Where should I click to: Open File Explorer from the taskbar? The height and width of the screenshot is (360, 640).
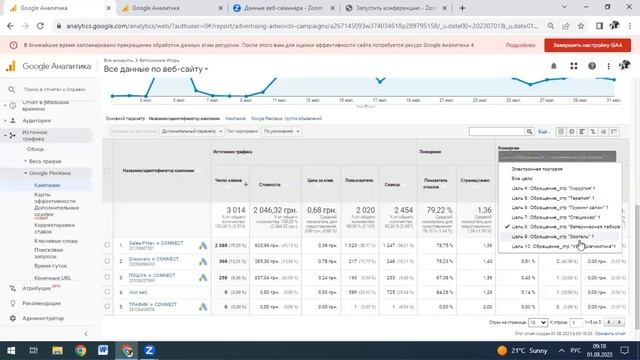coord(57,350)
